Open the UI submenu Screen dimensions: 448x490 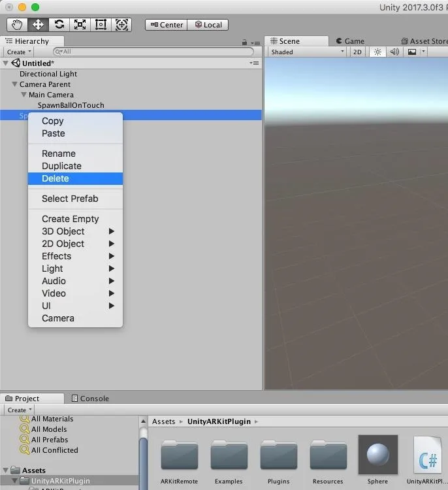click(75, 306)
